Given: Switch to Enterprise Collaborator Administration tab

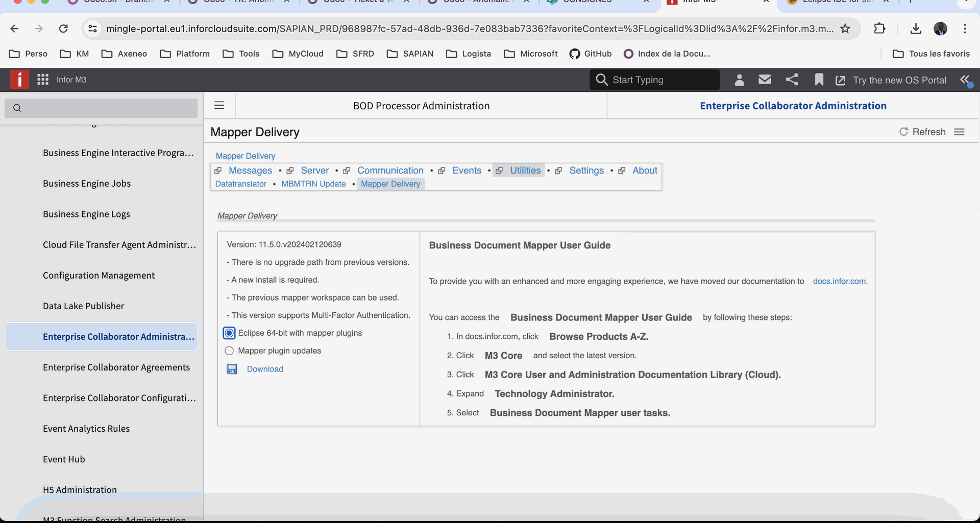Looking at the screenshot, I should [x=793, y=106].
